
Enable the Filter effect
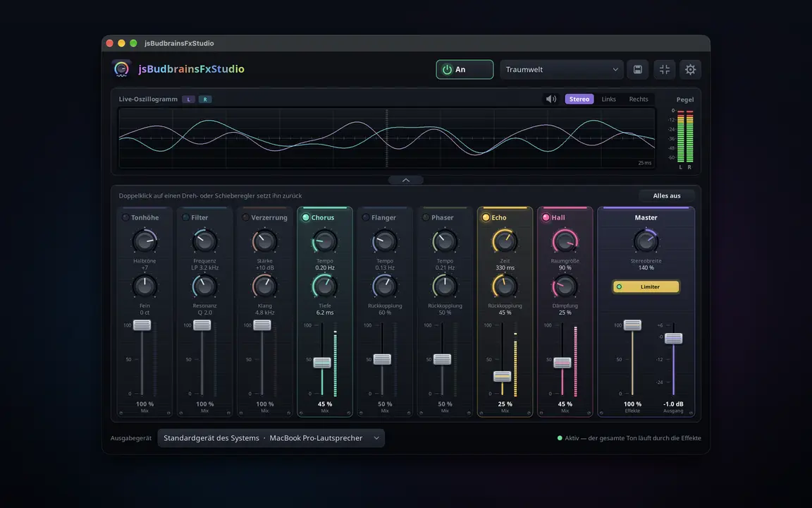[x=185, y=218]
